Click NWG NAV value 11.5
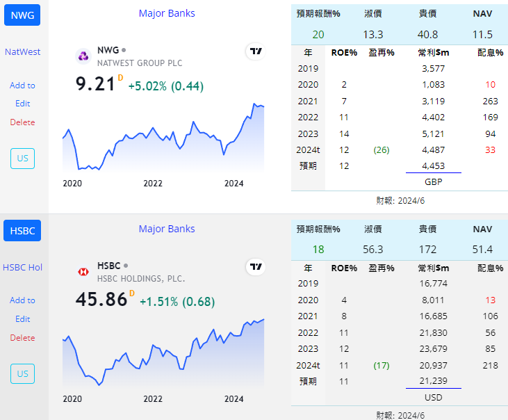This screenshot has width=508, height=420. 482,35
